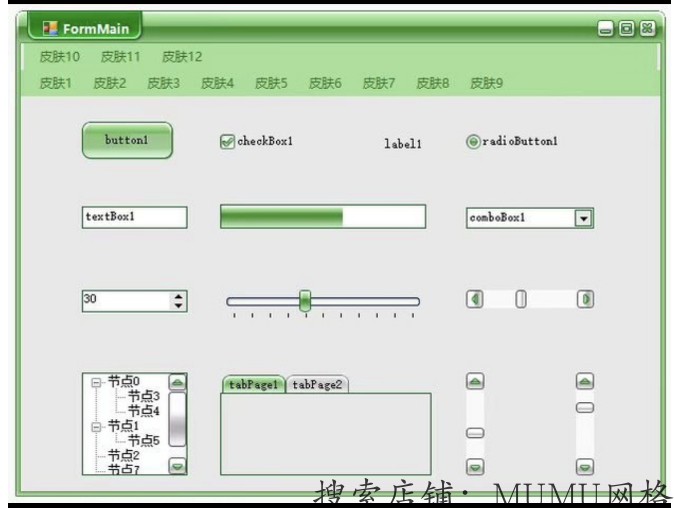Image resolution: width=674 pixels, height=508 pixels.
Task: Choose the 皮肤12 menu entry
Action: point(182,56)
